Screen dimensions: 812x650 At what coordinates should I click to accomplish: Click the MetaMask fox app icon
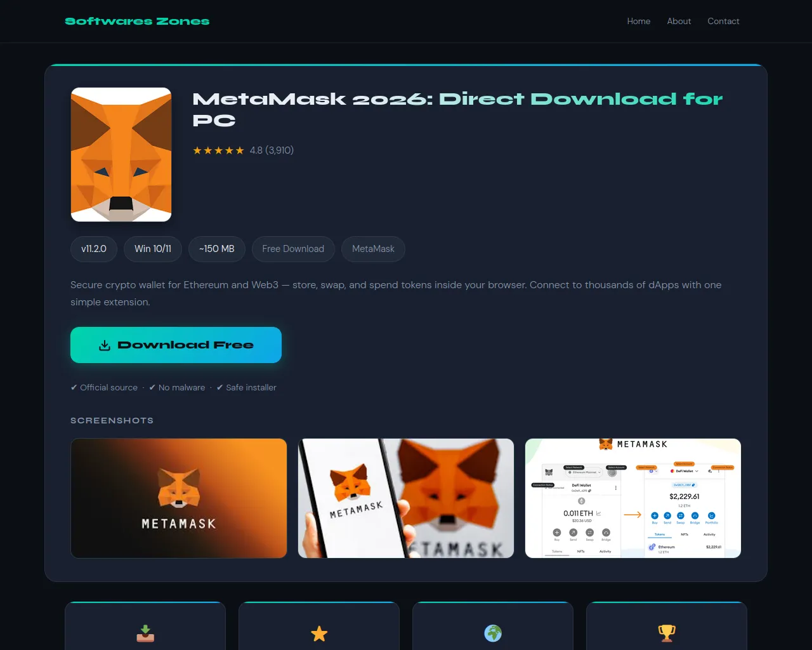pos(121,154)
